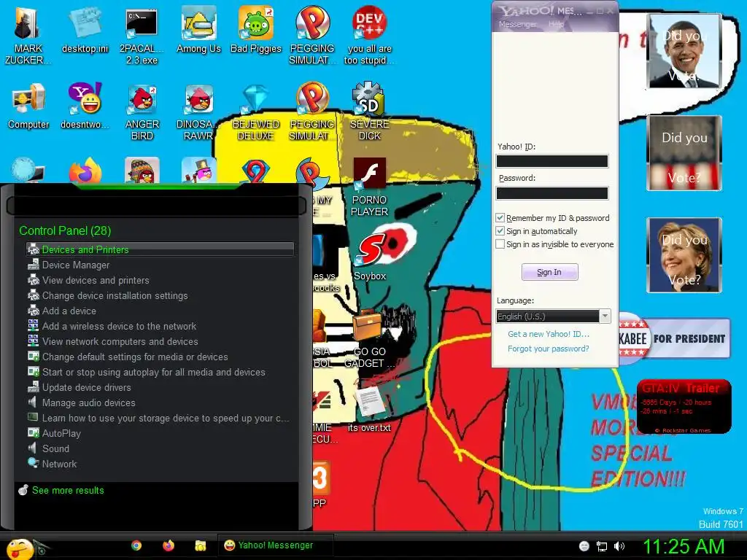The width and height of the screenshot is (747, 560).
Task: Click the Hillary Did you Vote gadget
Action: point(684,254)
